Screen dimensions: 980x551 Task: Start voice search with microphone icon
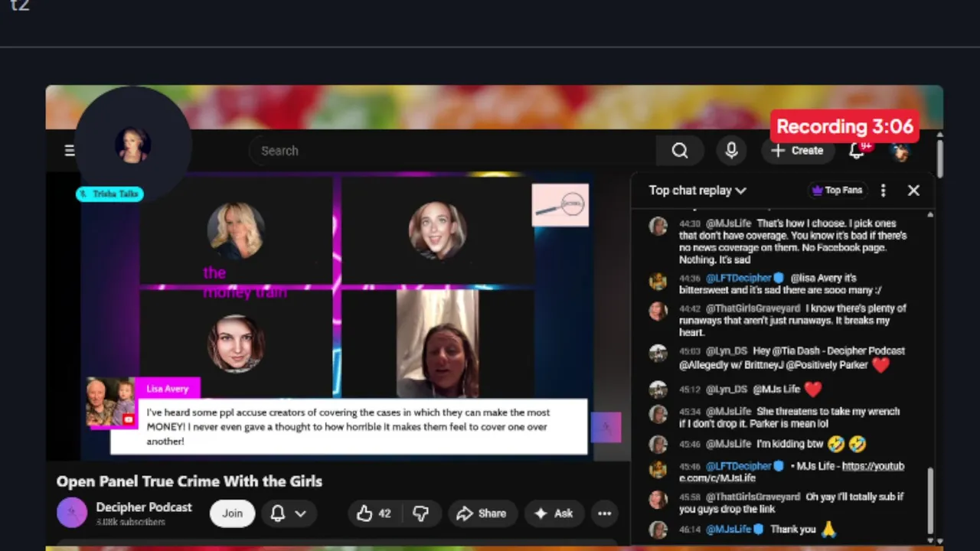point(731,151)
